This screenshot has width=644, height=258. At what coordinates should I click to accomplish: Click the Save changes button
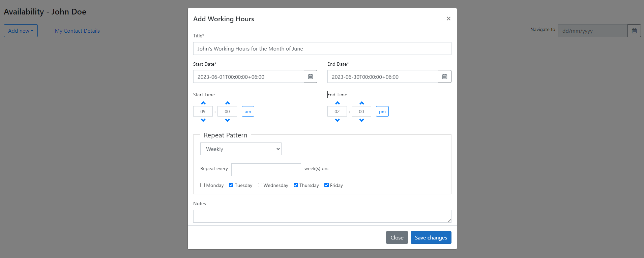click(x=431, y=237)
